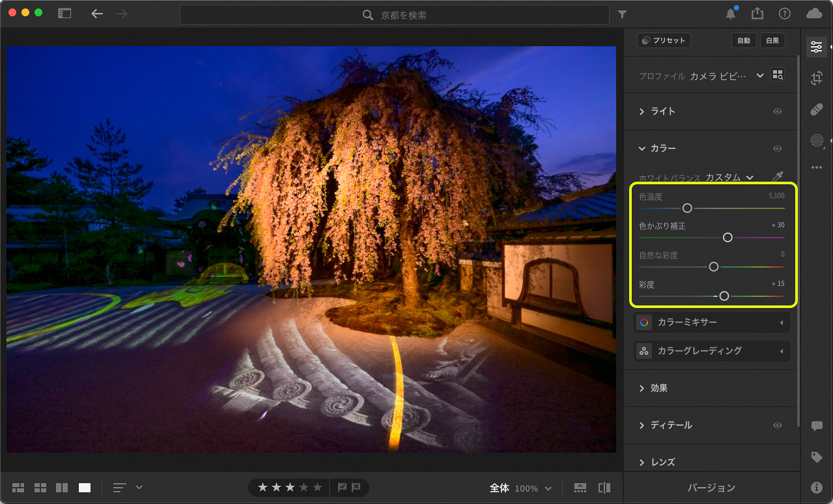This screenshot has height=504, width=833.
Task: Adjust the 自然な彩度 slider handle
Action: 713,267
